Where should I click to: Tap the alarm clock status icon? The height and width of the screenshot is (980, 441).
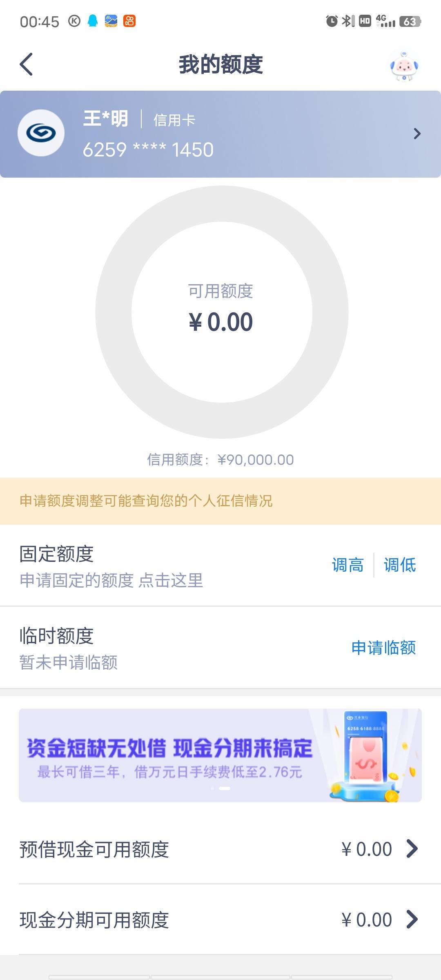[332, 21]
